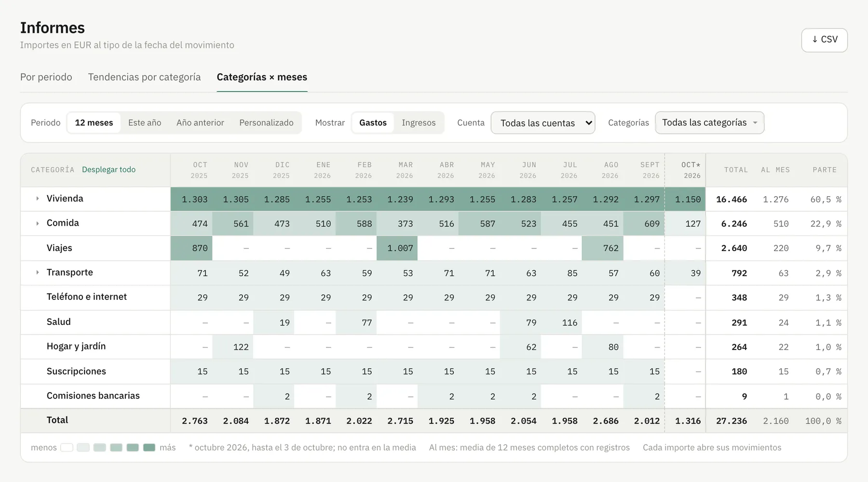
Task: Show Gastos in the report
Action: click(x=373, y=123)
